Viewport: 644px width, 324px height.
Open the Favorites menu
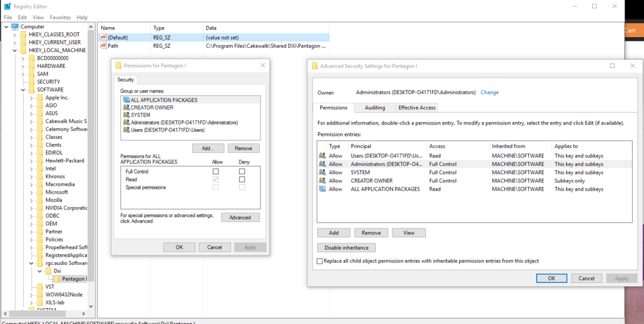[x=60, y=18]
